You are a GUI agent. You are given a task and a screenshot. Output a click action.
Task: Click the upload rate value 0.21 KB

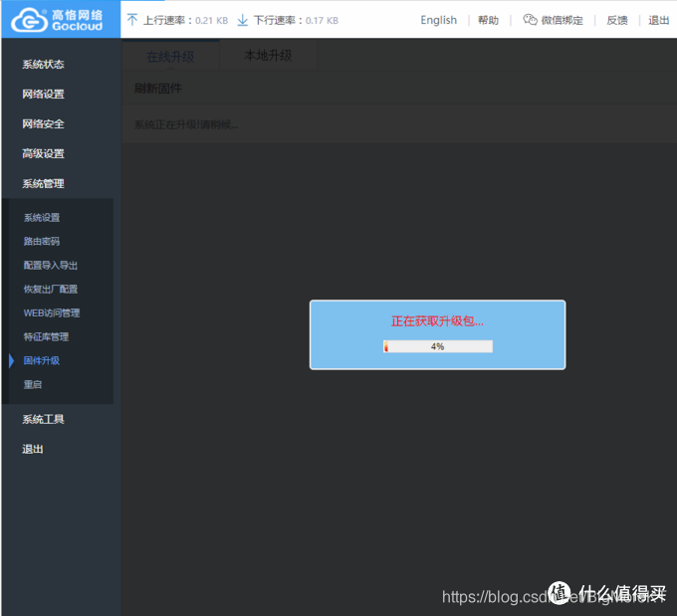point(211,20)
